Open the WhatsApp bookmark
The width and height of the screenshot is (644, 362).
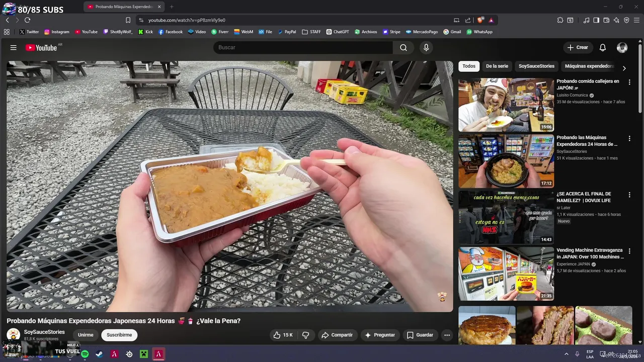pos(479,32)
